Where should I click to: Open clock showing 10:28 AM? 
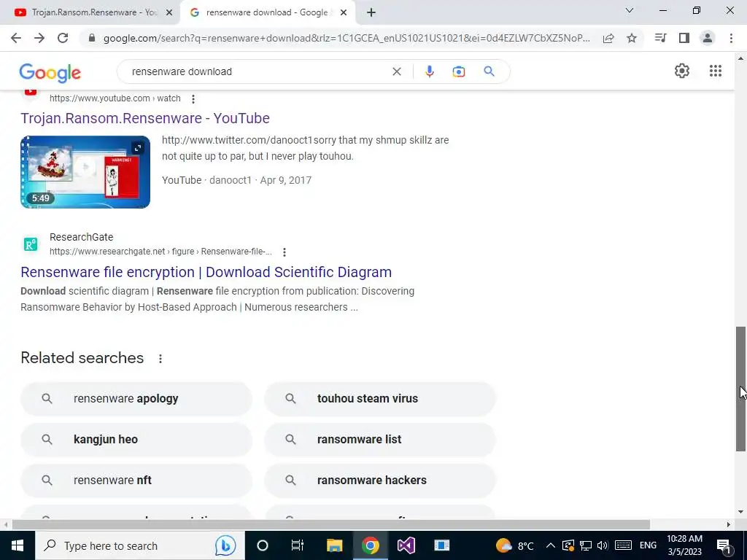[x=684, y=545]
